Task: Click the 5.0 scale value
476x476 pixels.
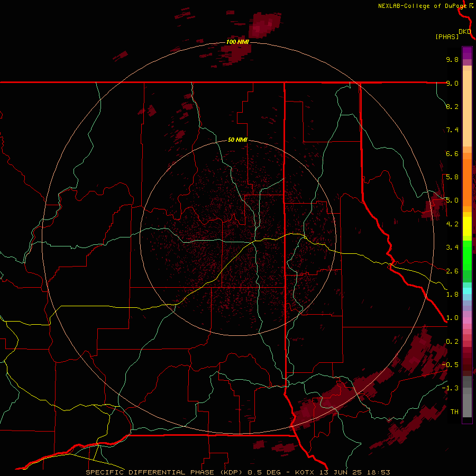Action: (x=452, y=200)
